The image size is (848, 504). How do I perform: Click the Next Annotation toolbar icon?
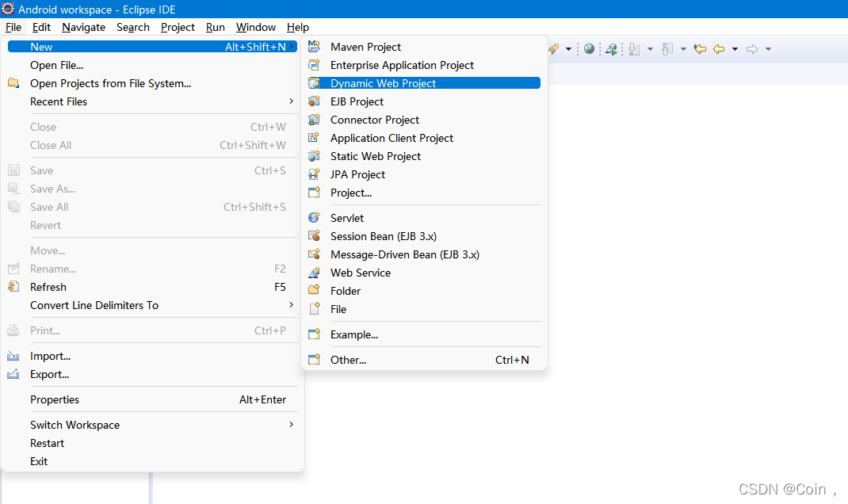click(634, 49)
